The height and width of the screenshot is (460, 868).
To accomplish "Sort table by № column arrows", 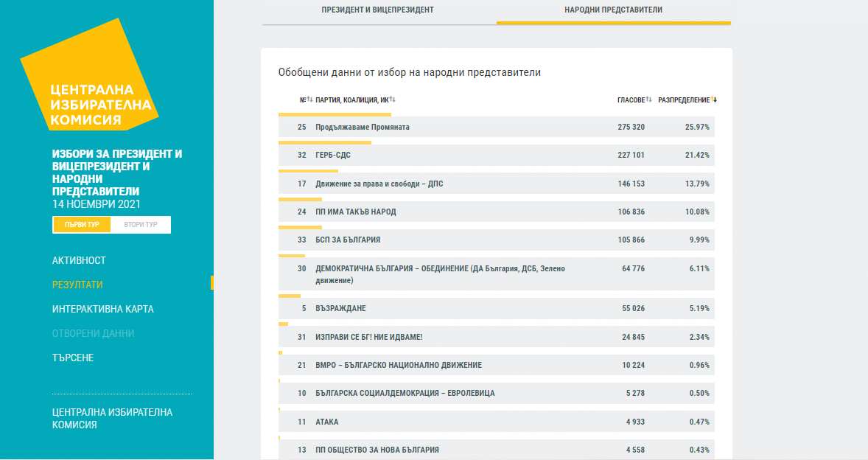I will pos(310,100).
